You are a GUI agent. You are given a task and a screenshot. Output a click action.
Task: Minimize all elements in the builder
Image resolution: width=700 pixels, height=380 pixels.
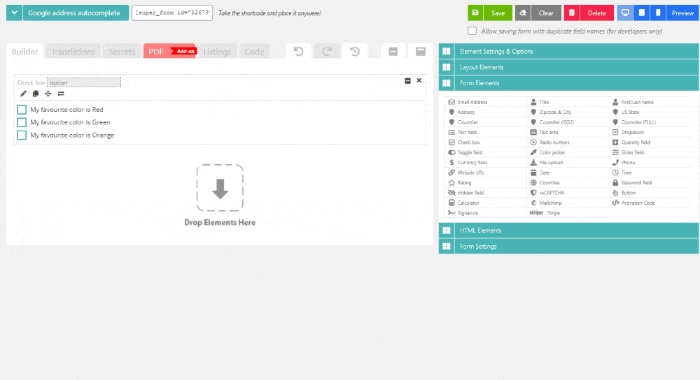pos(393,51)
